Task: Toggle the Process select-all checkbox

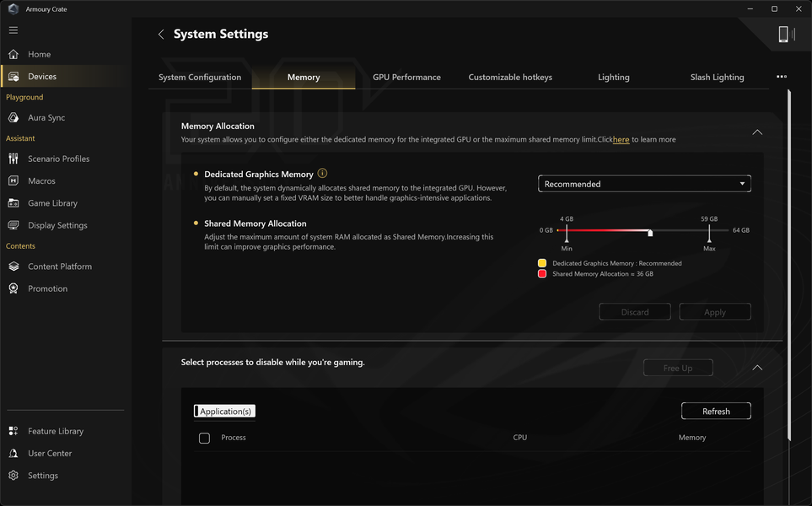Action: pos(205,439)
